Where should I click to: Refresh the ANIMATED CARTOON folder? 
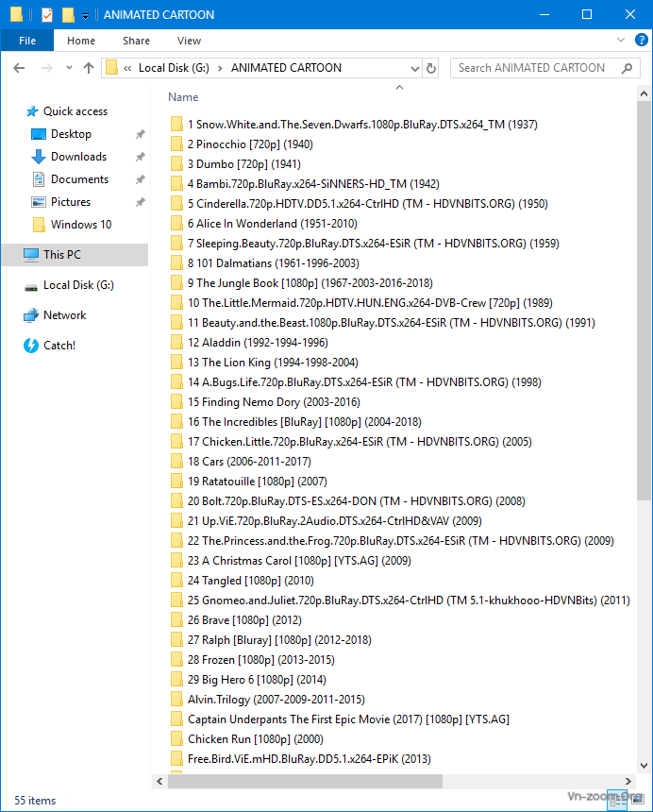(x=431, y=68)
